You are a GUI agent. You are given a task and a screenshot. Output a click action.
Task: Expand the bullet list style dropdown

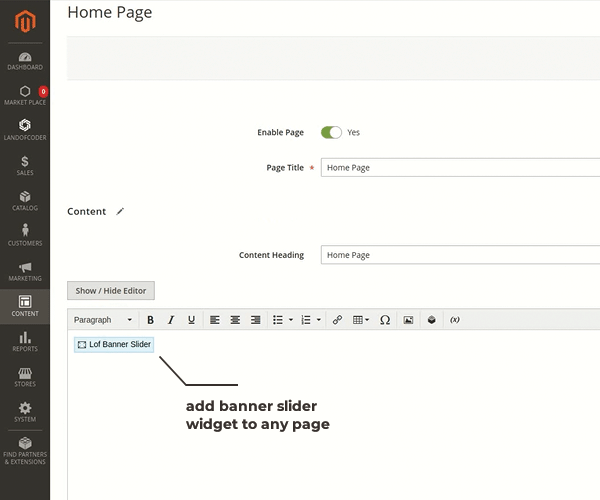(291, 320)
